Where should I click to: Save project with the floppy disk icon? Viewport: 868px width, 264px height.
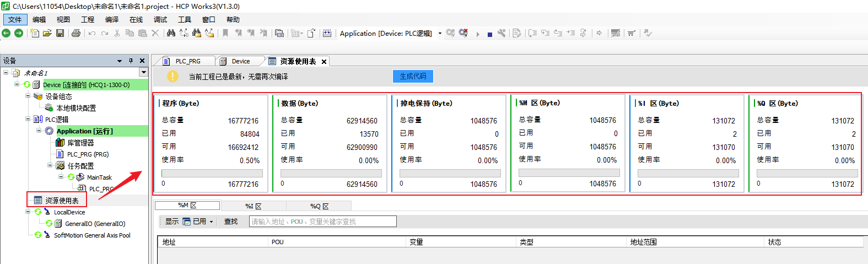click(x=60, y=33)
